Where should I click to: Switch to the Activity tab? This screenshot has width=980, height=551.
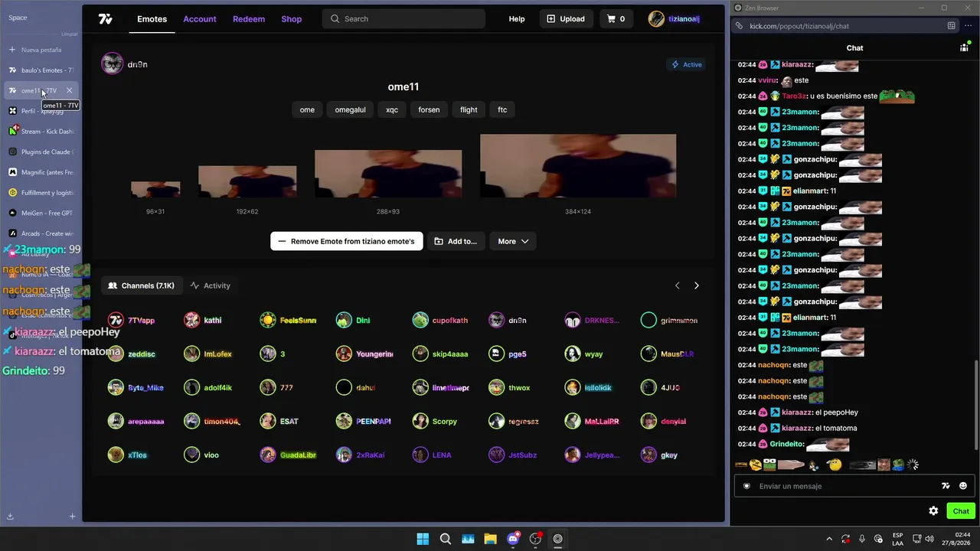210,285
